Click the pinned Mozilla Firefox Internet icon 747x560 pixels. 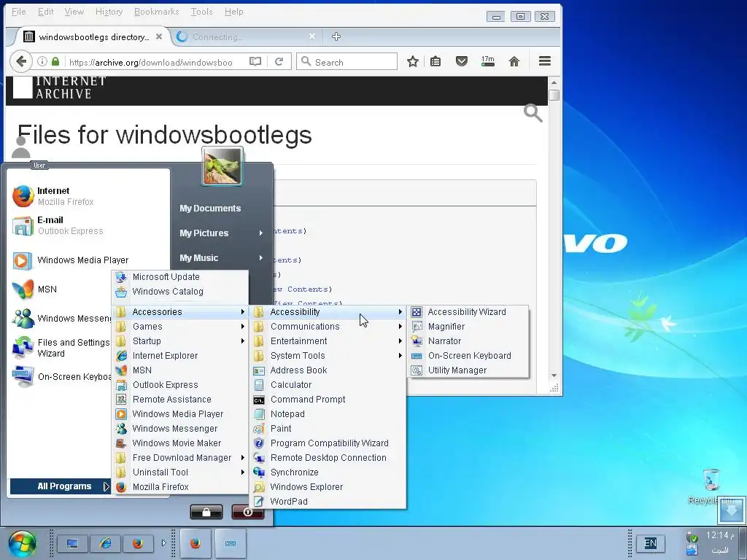[x=23, y=196]
